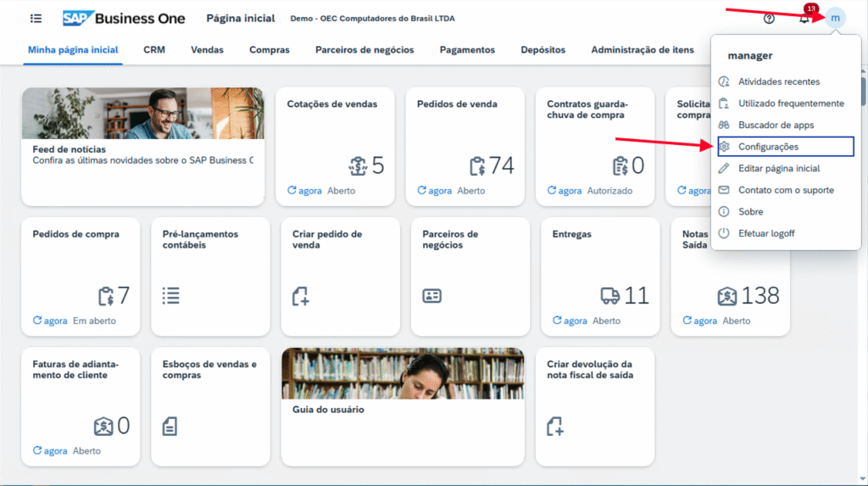
Task: Click the manager user avatar
Action: 836,18
